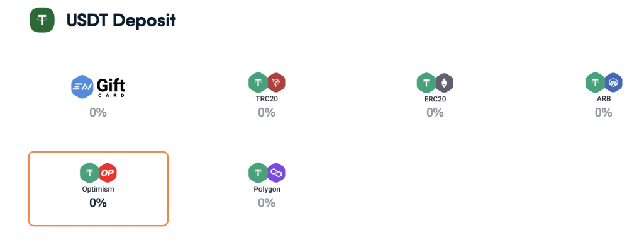Click the Tether icon above ARB
The image size is (644, 242).
[595, 83]
